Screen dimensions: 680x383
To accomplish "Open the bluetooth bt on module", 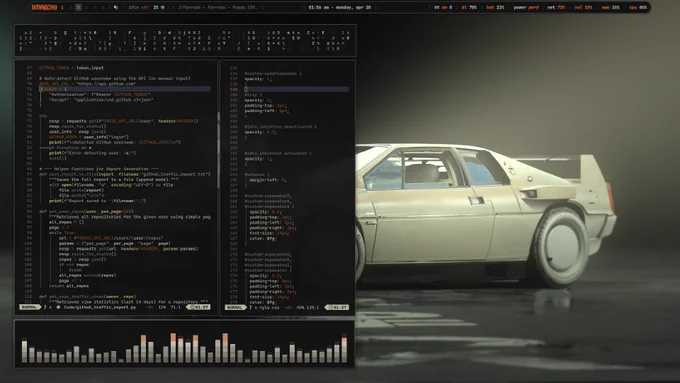I will pyautogui.click(x=444, y=7).
